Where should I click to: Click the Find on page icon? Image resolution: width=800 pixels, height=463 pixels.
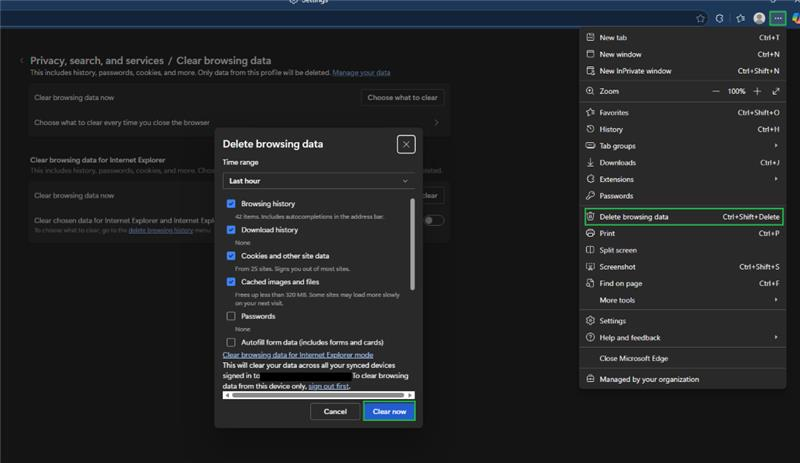tap(590, 283)
